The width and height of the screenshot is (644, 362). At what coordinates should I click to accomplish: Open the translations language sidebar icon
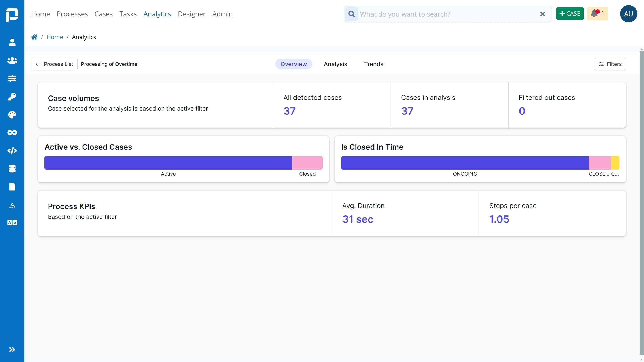pos(12,223)
